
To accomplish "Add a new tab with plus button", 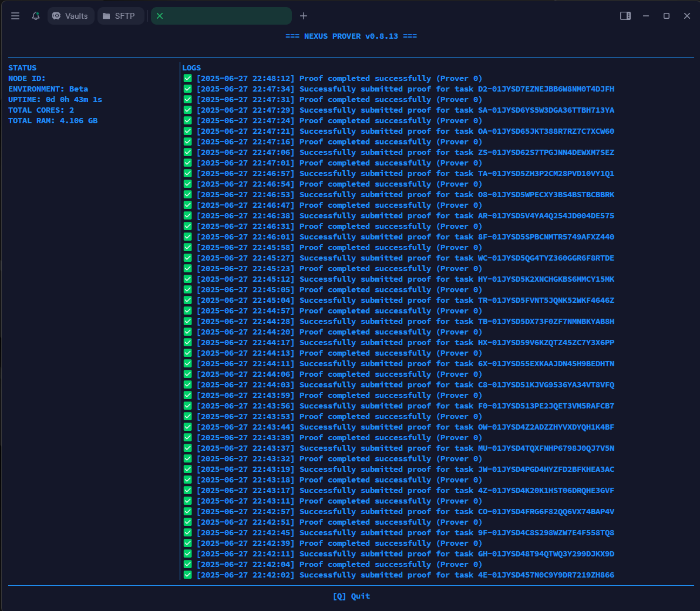I will tap(304, 16).
